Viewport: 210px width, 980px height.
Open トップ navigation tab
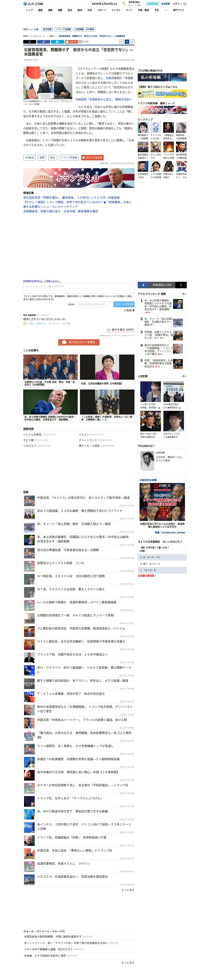[x=29, y=10]
